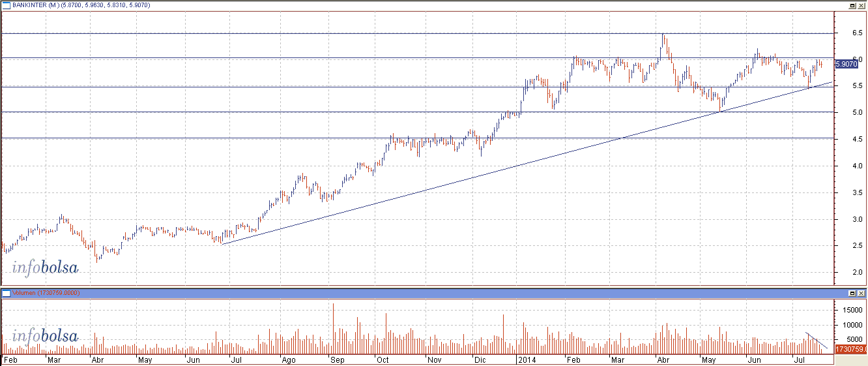Screen dimensions: 868x366
Task: Click the Volumen panel window menu icon
Action: pos(6,293)
